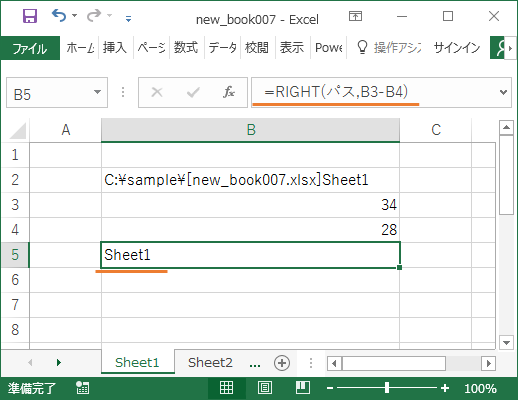Switch to Normal view in status bar
The image size is (518, 400).
click(226, 388)
